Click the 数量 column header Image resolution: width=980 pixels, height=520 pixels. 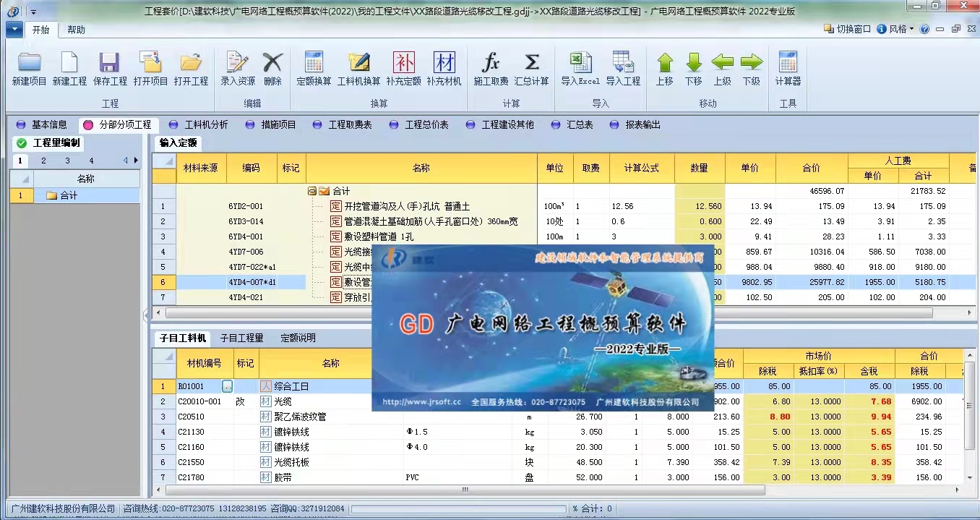[x=699, y=168]
